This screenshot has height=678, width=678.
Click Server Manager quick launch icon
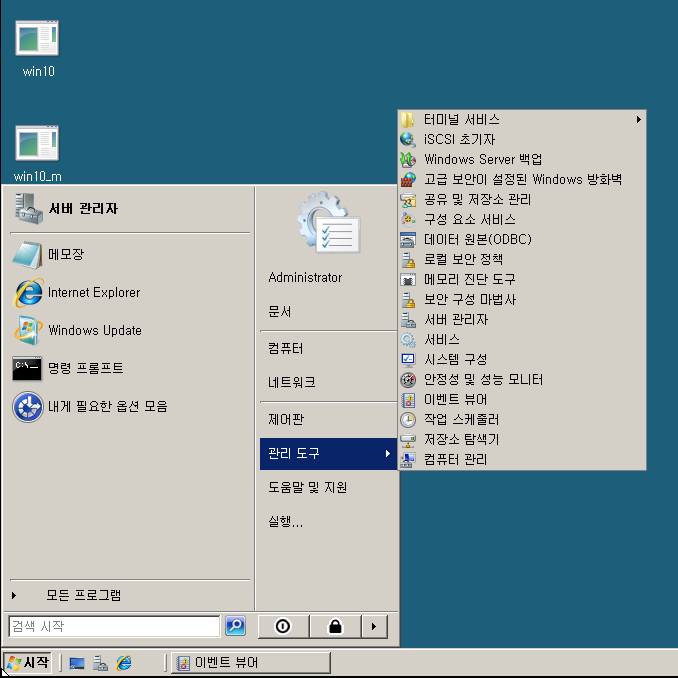[100, 663]
